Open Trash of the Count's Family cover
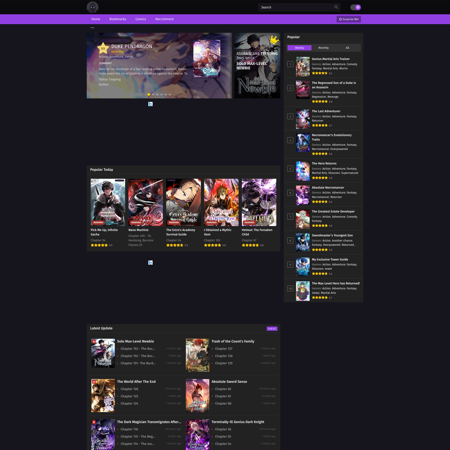The image size is (450, 450). click(x=198, y=355)
